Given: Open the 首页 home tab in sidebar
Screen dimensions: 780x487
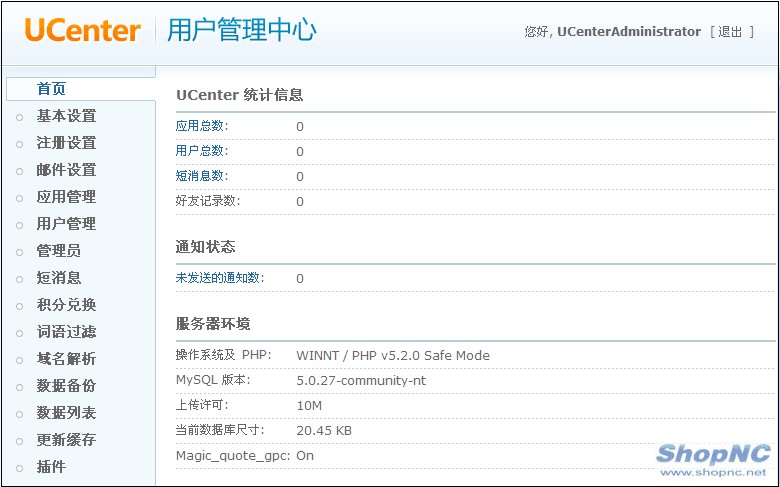Looking at the screenshot, I should (x=51, y=89).
